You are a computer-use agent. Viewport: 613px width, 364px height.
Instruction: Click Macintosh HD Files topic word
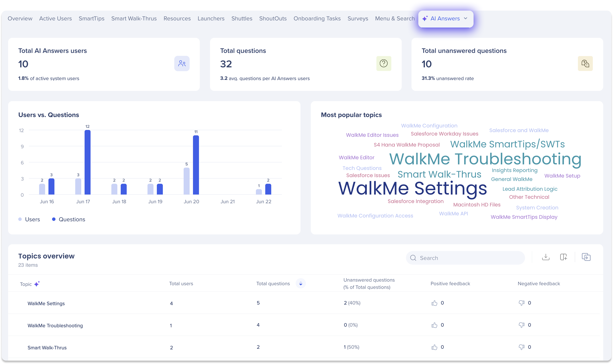click(477, 205)
